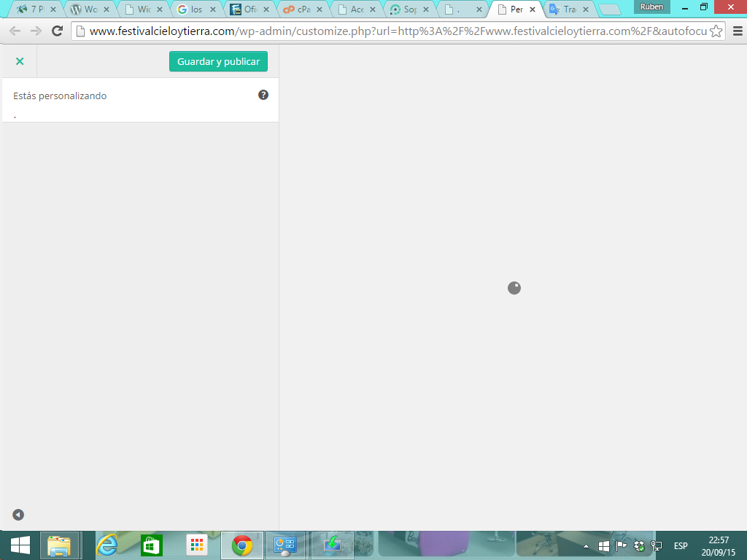Viewport: 747px width, 560px height.
Task: Collapse the customizer sidebar with the arrow icon
Action: point(18,515)
